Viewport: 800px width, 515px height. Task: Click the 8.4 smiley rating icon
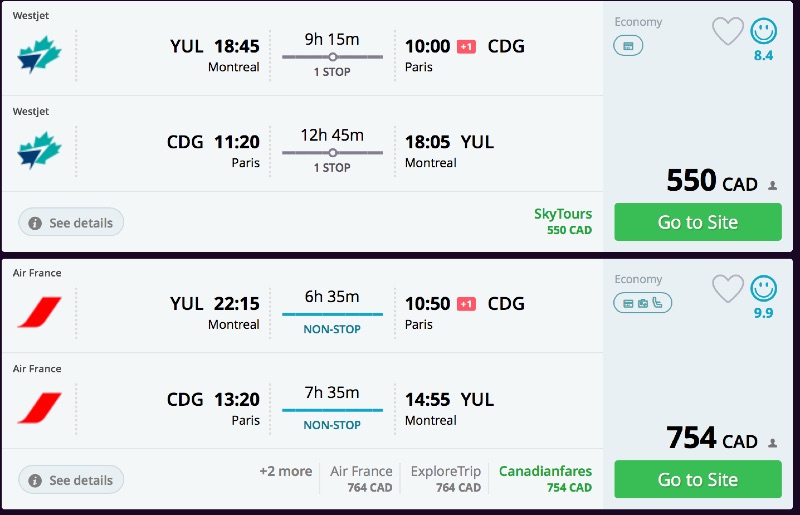tap(763, 32)
